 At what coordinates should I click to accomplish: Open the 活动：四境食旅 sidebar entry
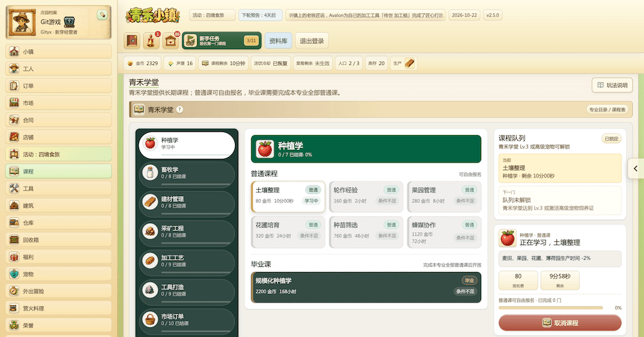59,154
